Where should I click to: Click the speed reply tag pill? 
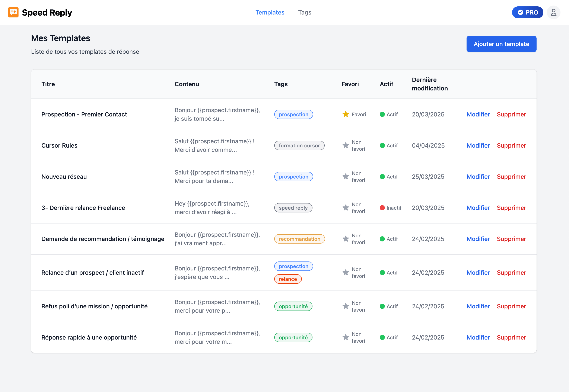(293, 208)
